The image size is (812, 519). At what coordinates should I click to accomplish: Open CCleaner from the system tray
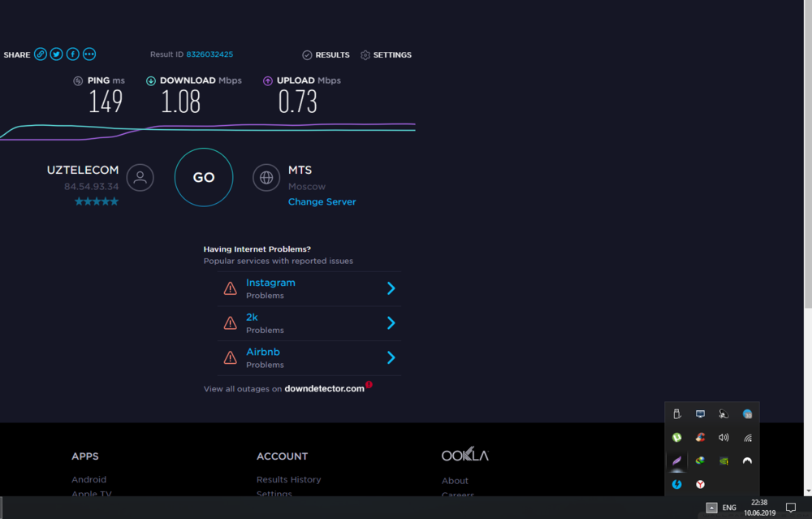click(700, 437)
